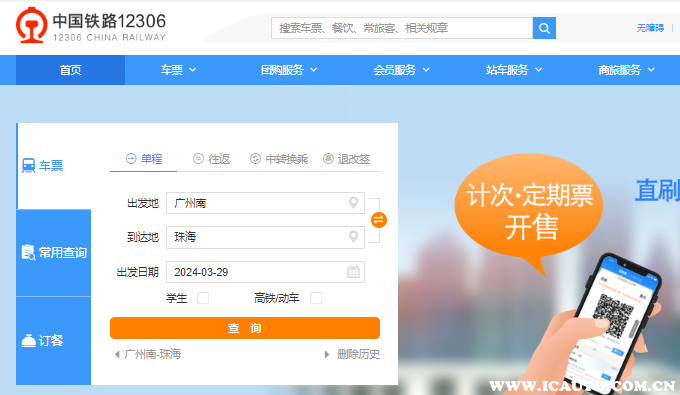Switch to the 往返 round-trip tab
This screenshot has width=680, height=395.
[x=211, y=159]
